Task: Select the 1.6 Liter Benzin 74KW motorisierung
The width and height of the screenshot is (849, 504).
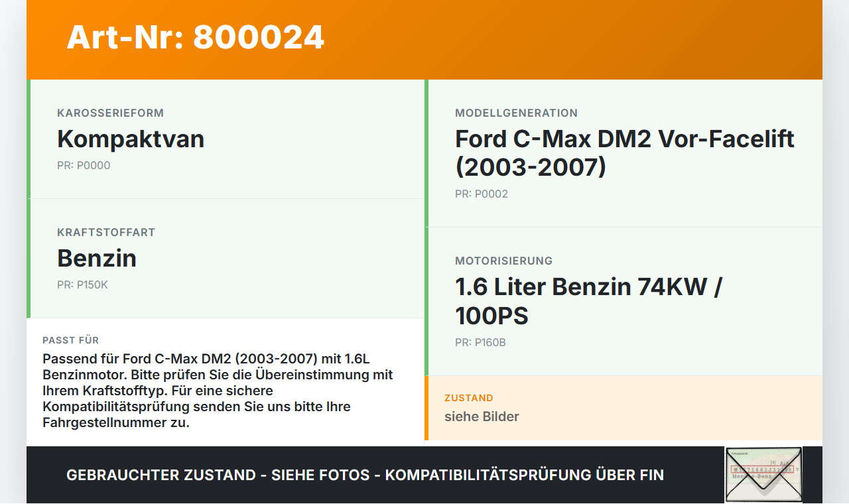Action: click(589, 301)
